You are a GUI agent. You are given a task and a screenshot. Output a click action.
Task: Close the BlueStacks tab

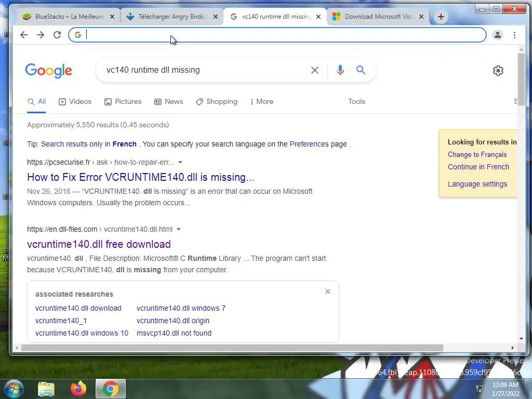coord(112,17)
